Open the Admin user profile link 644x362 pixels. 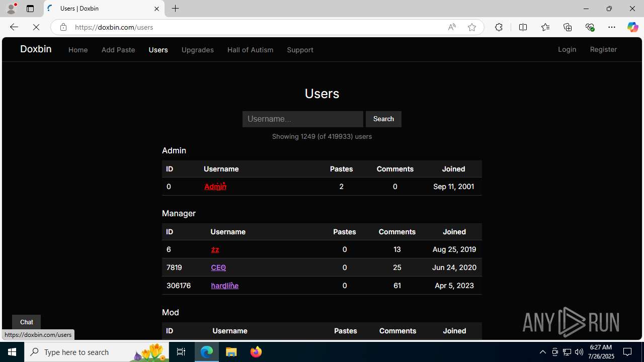pyautogui.click(x=215, y=187)
